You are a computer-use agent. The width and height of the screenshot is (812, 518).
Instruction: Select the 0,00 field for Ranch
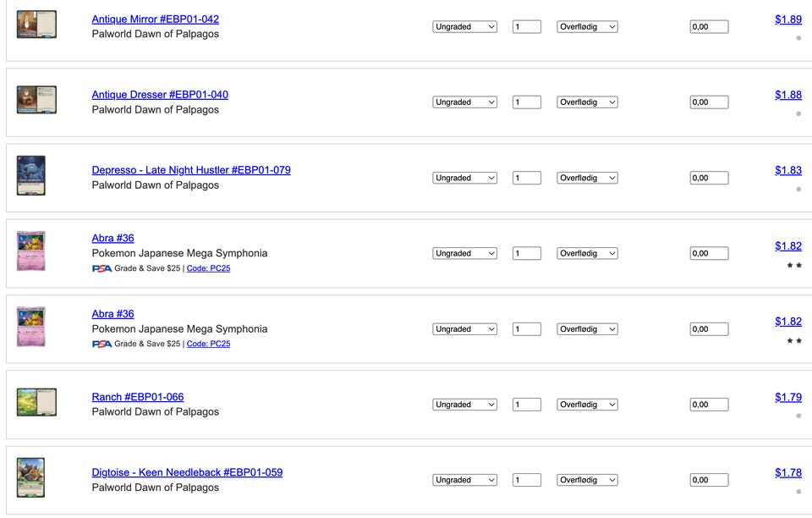pyautogui.click(x=709, y=405)
